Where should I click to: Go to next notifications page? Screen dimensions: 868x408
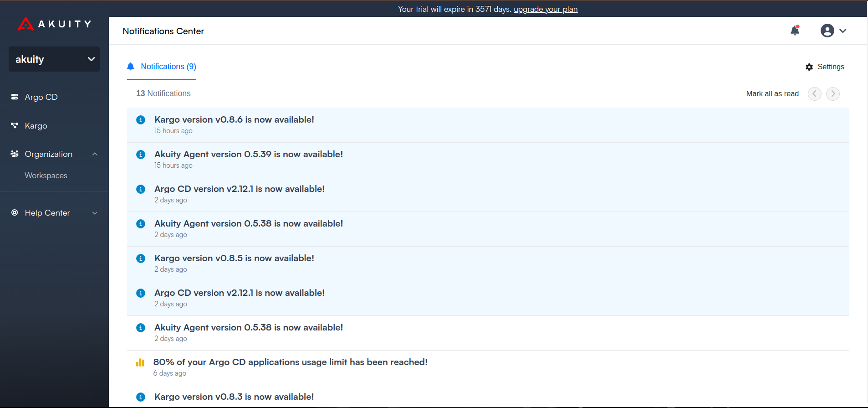(833, 93)
